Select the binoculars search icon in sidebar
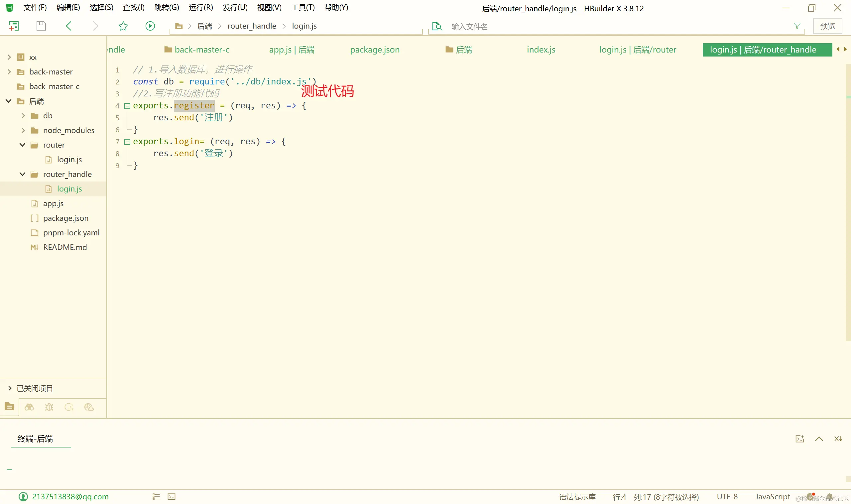Screen dimensions: 851x504 [29, 407]
